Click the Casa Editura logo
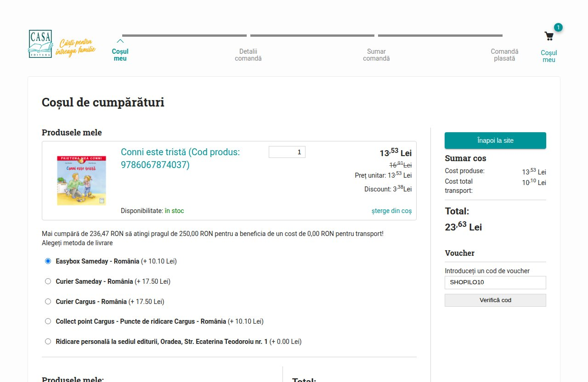This screenshot has width=588, height=382. (x=40, y=44)
